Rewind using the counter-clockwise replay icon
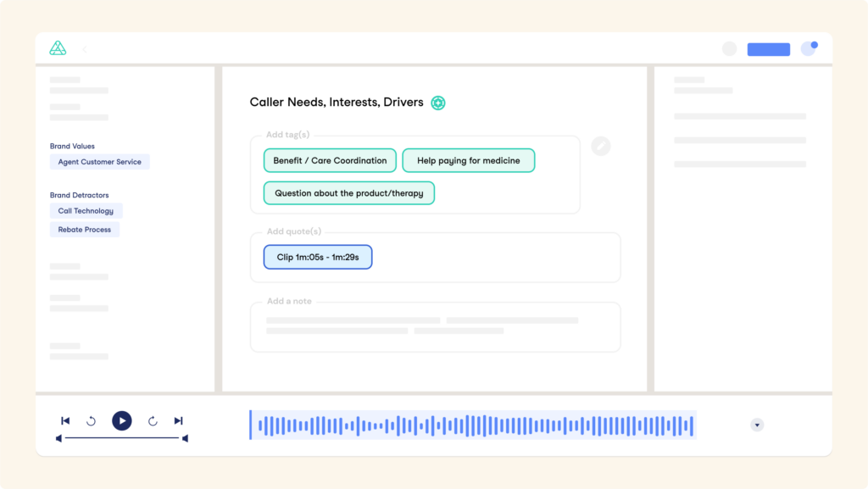 [x=92, y=421]
